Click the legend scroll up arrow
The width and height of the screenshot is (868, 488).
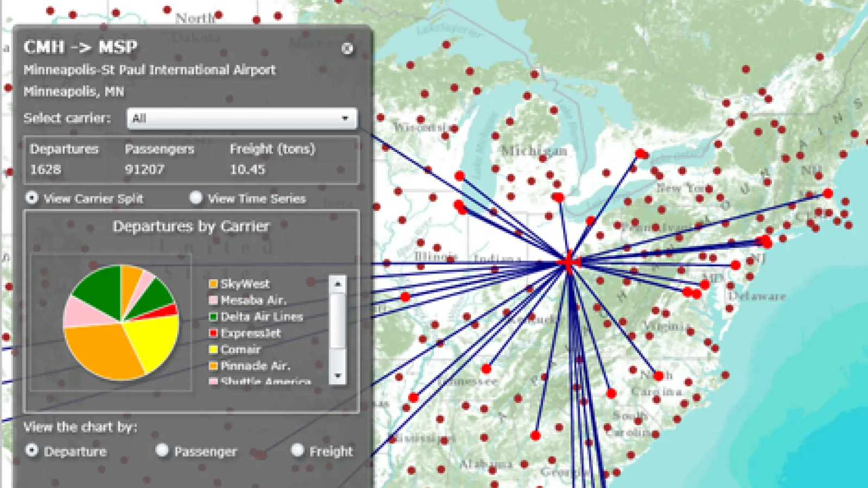337,284
